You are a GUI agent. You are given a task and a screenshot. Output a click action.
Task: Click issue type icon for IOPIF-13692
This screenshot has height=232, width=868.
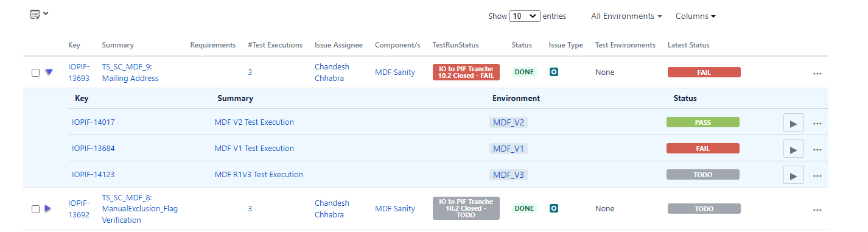[554, 208]
